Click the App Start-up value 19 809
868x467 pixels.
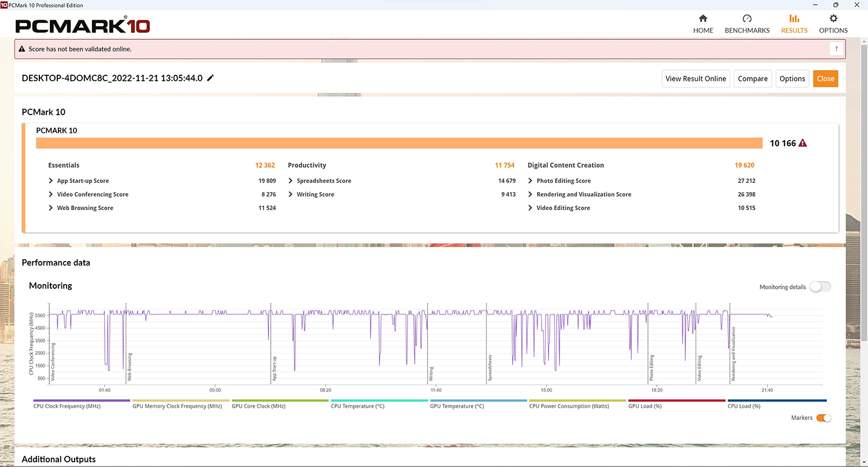[x=267, y=181]
